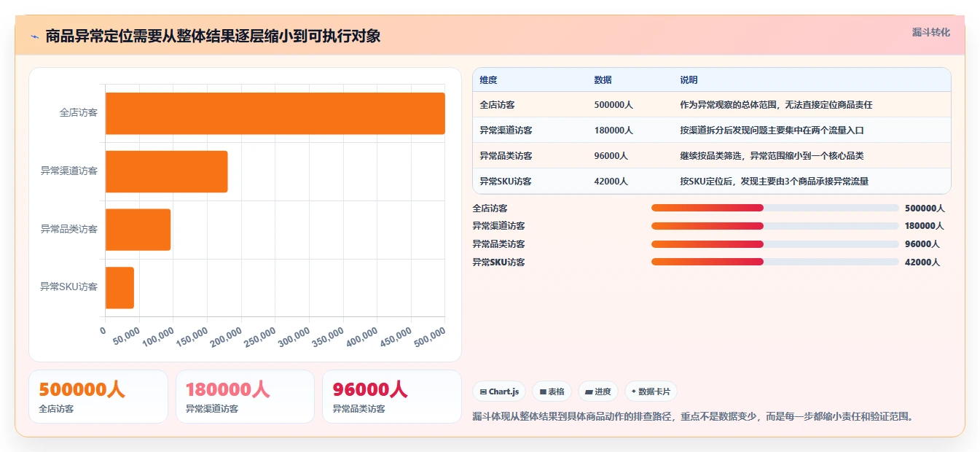This screenshot has width=980, height=452.
Task: Click the 异常渠道访客 bar in the chart
Action: 166,171
